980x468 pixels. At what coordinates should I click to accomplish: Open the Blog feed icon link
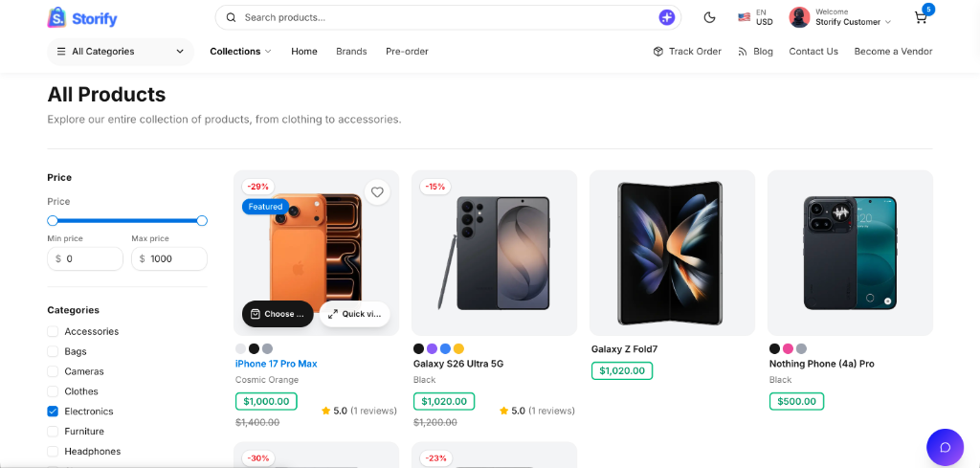pyautogui.click(x=743, y=52)
